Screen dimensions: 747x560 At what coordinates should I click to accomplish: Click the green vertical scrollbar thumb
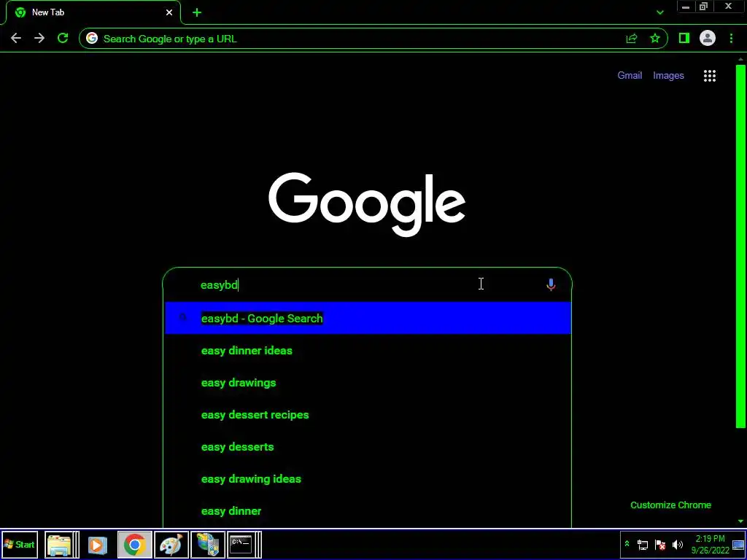point(740,246)
